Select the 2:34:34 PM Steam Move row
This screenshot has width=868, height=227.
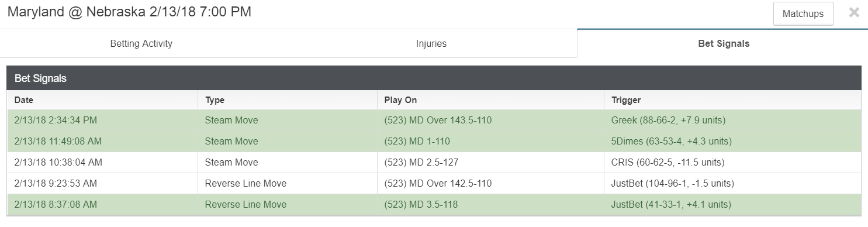tap(434, 121)
